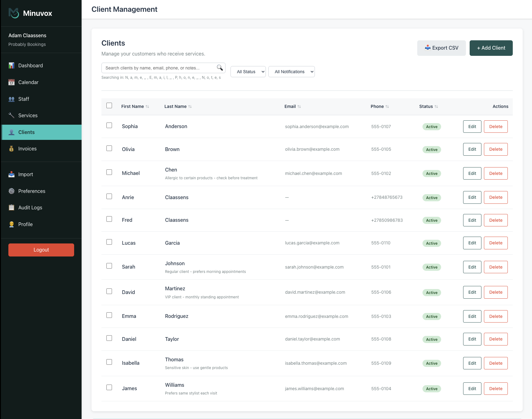The image size is (532, 419).
Task: Click the Services wrench icon
Action: [11, 115]
